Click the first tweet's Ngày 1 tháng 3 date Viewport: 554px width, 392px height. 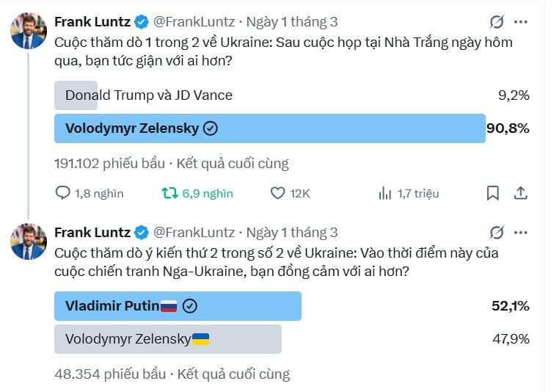(x=292, y=22)
